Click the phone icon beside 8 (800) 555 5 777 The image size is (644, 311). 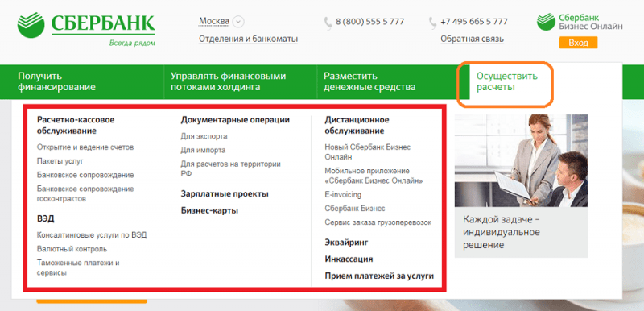click(x=328, y=23)
